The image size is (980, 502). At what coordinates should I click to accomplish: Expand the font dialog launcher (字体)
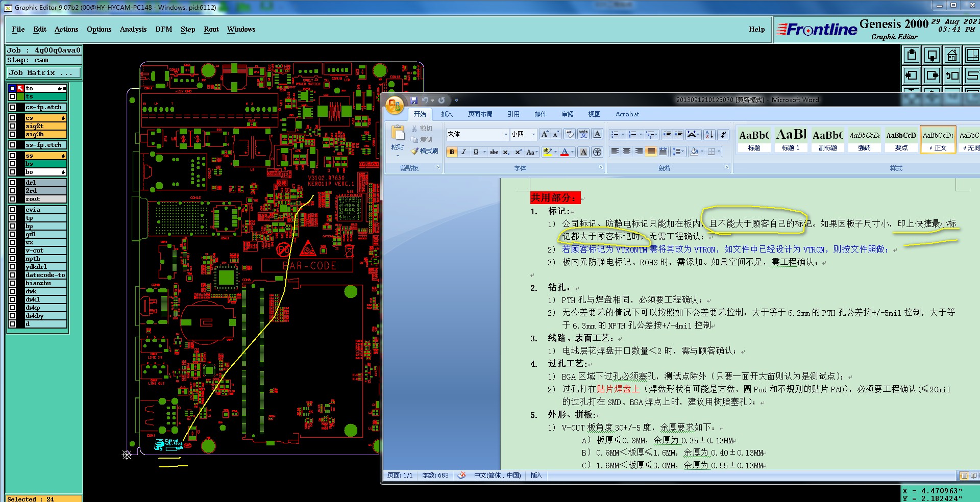click(x=600, y=167)
